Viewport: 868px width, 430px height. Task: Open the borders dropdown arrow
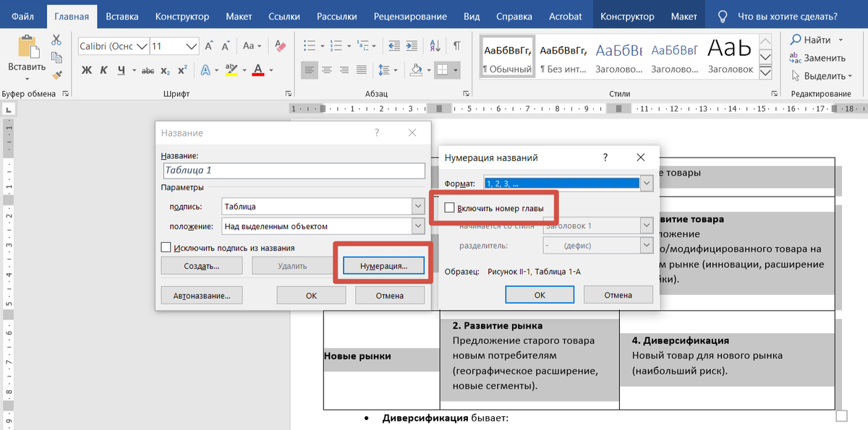click(455, 70)
